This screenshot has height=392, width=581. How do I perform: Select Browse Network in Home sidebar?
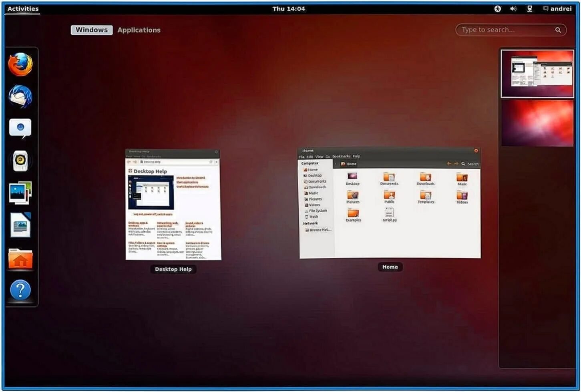[x=318, y=230]
